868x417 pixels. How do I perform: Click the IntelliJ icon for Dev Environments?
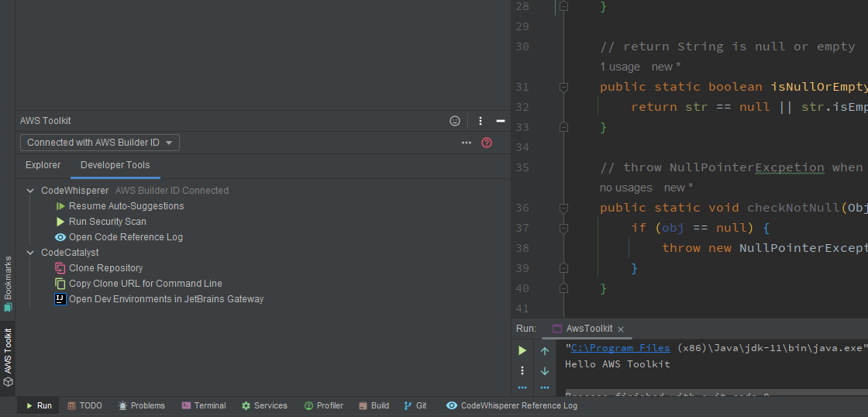[60, 299]
